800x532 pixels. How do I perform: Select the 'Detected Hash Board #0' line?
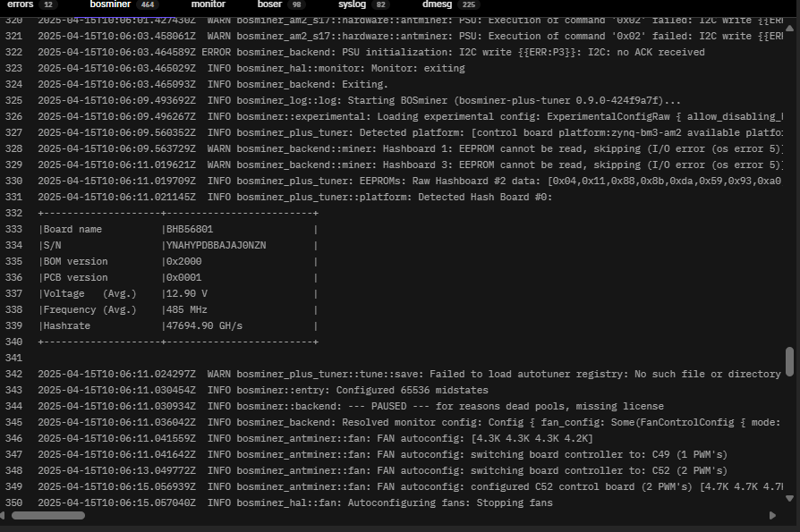[295, 198]
